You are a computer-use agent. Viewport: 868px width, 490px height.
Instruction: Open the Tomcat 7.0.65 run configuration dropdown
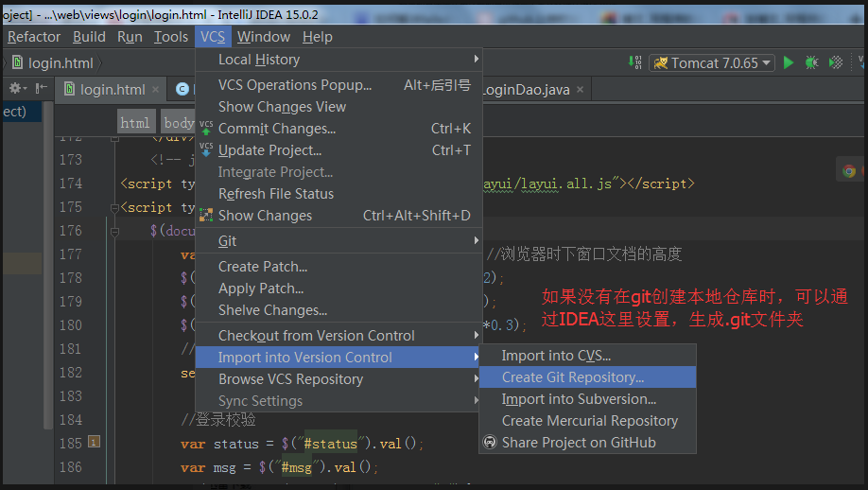click(712, 62)
